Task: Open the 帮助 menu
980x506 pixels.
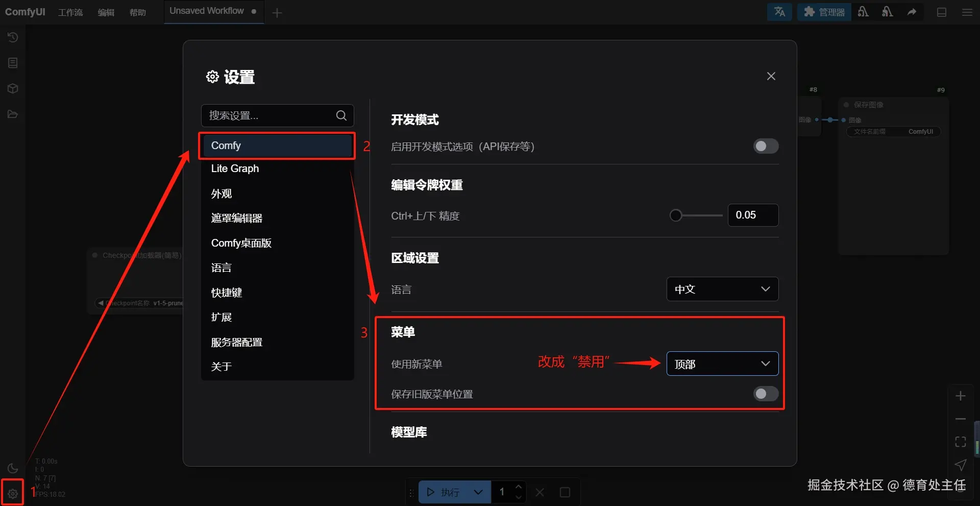Action: click(138, 12)
